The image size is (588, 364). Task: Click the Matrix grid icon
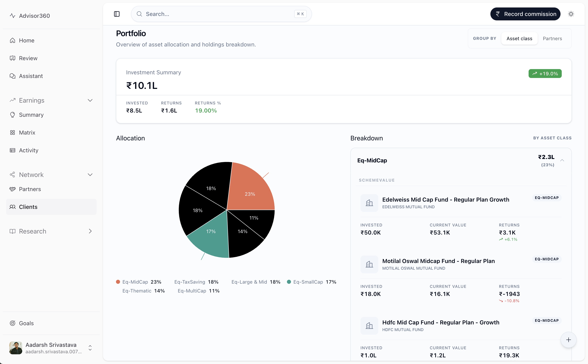tap(13, 133)
